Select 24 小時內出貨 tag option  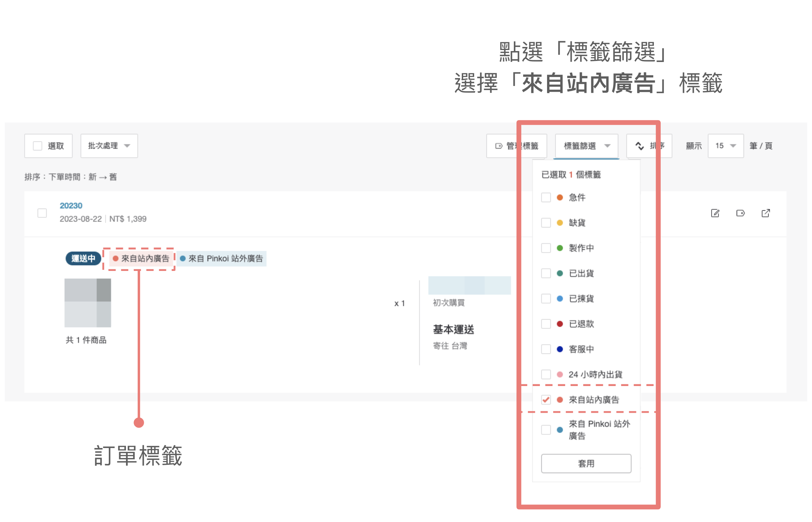pyautogui.click(x=595, y=374)
